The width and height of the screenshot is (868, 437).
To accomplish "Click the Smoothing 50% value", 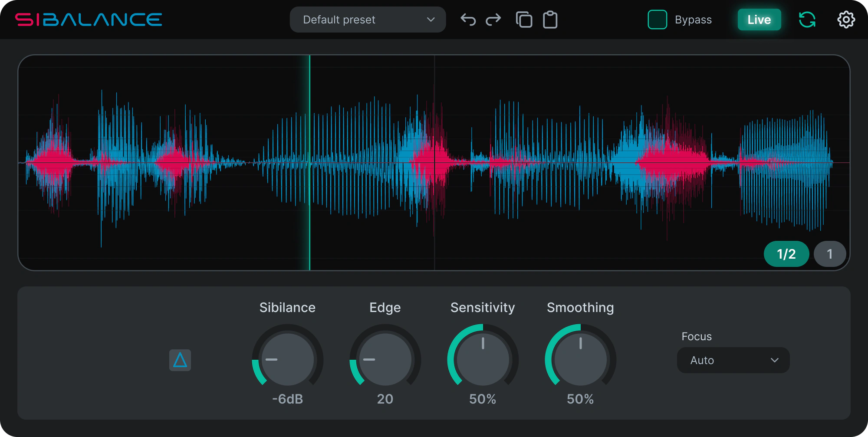I will 580,399.
